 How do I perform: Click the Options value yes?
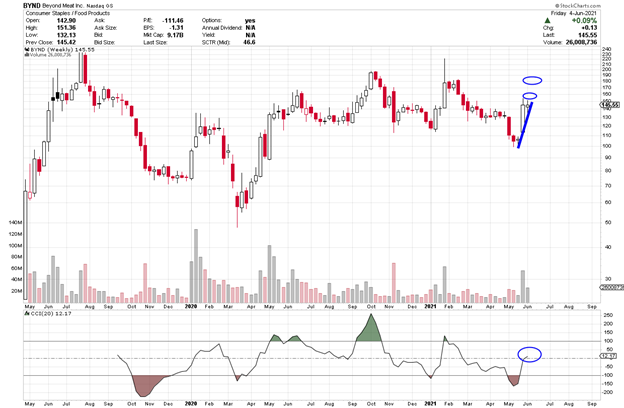(250, 20)
